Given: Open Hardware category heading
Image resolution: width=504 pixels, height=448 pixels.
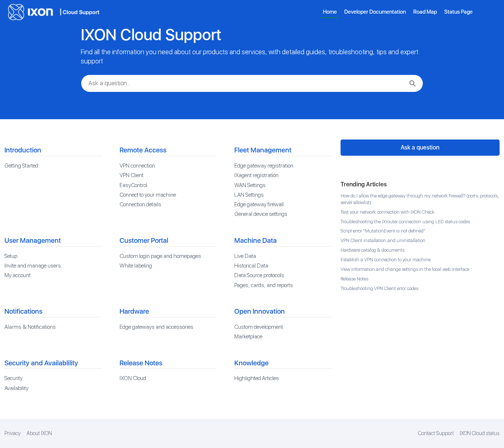Looking at the screenshot, I should tap(134, 311).
